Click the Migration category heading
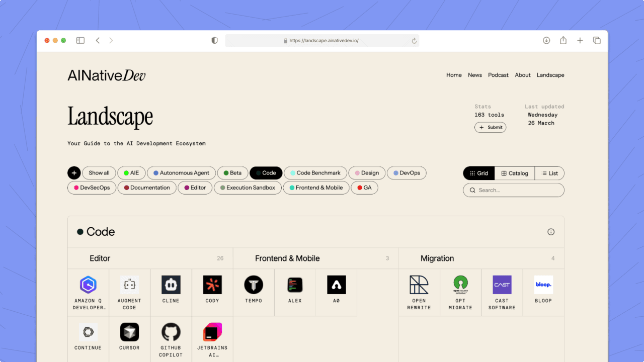 (x=437, y=258)
